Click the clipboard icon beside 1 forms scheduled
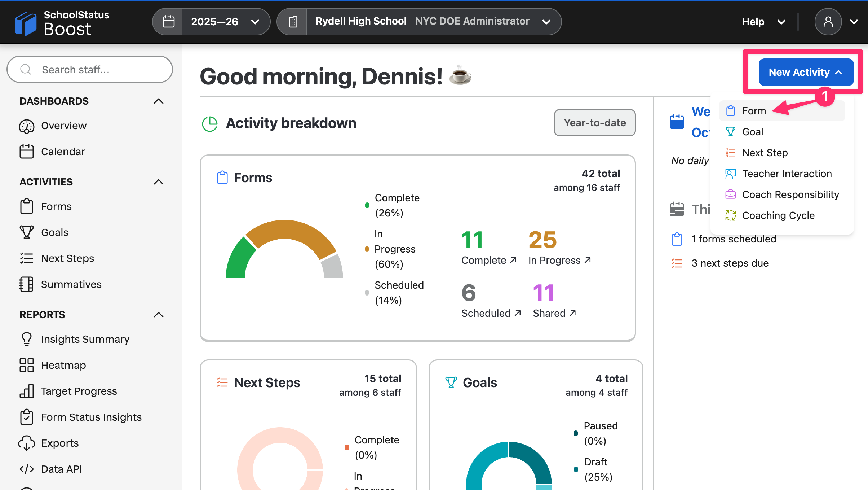This screenshot has height=490, width=868. pos(677,239)
